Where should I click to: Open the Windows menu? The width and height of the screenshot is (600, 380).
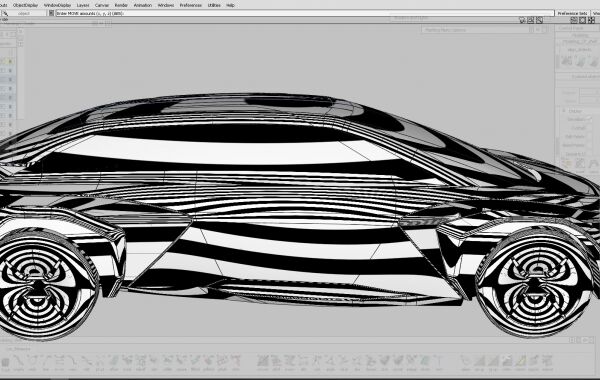pos(166,5)
